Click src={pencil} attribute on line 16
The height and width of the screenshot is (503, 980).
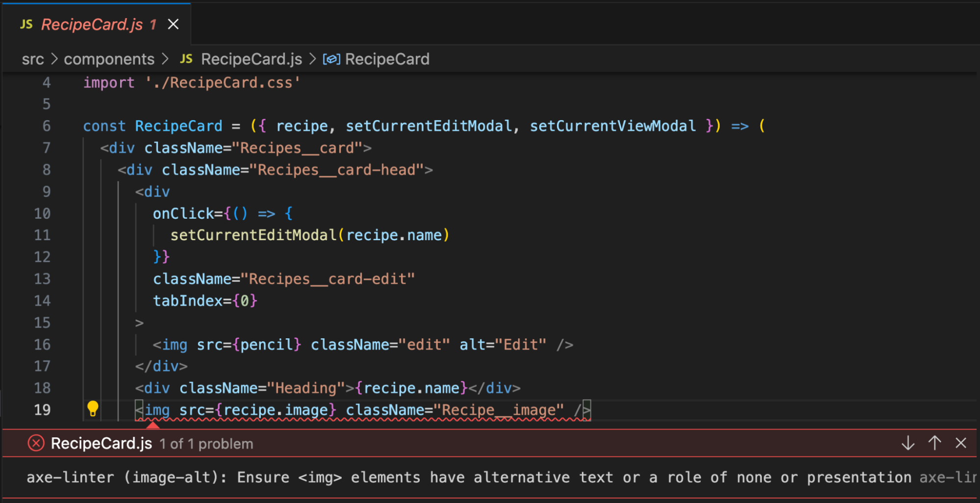tap(249, 345)
